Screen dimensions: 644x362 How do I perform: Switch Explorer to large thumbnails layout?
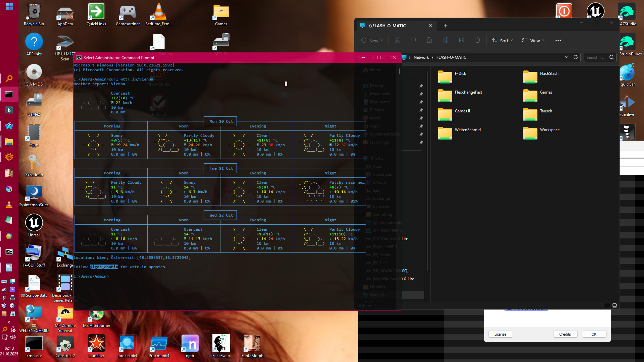point(614,306)
